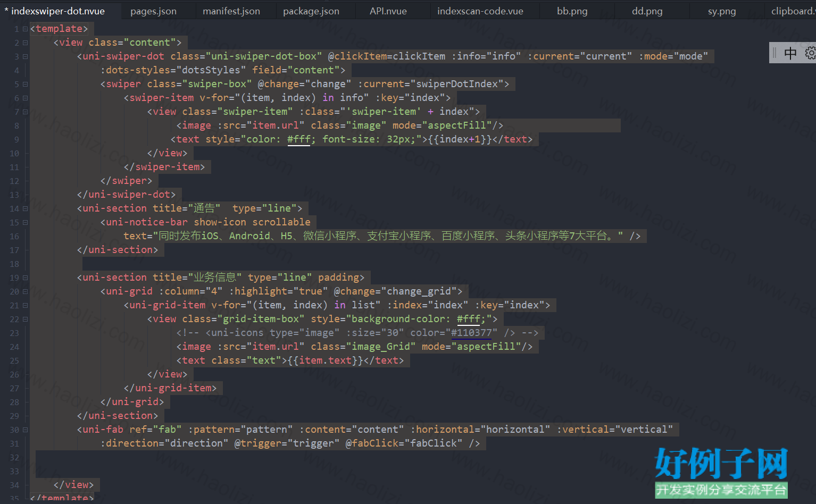Click the word "scrollable" on line 15
Screen dimensions: 816x504
coord(281,222)
